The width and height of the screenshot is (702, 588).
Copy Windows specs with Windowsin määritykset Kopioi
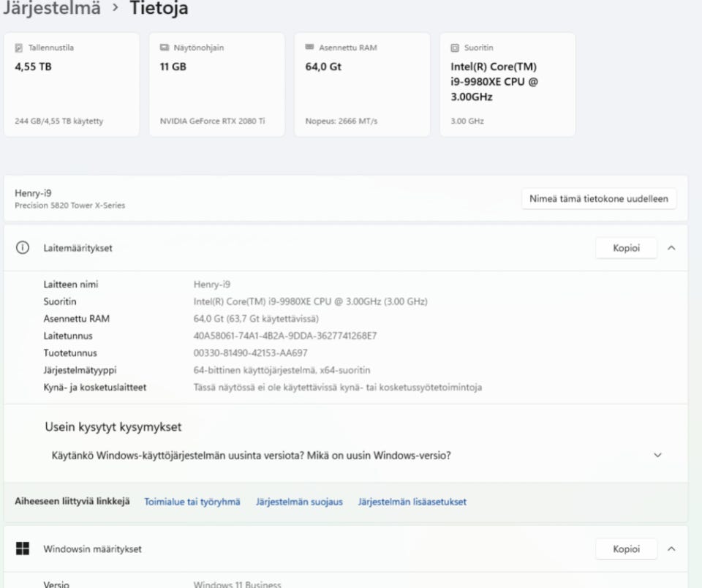click(626, 549)
